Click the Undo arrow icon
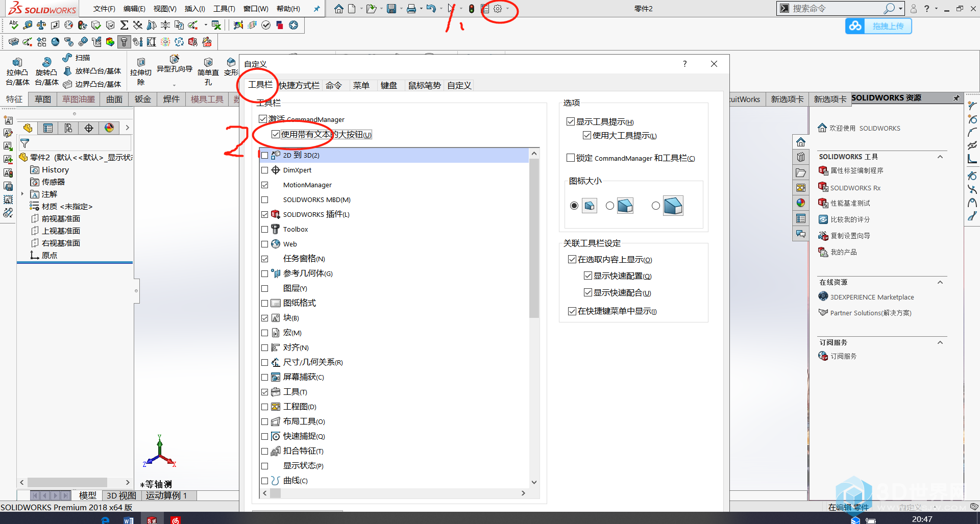This screenshot has height=524, width=980. [x=431, y=9]
